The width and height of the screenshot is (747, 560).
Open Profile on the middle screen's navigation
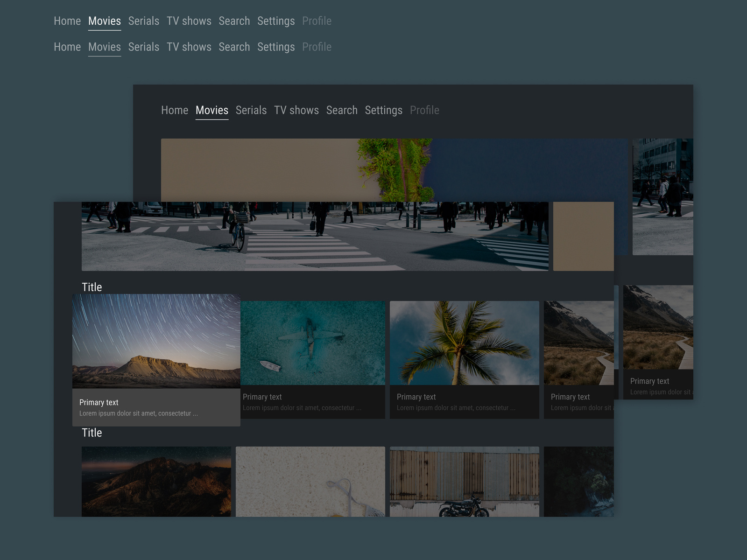coord(424,110)
